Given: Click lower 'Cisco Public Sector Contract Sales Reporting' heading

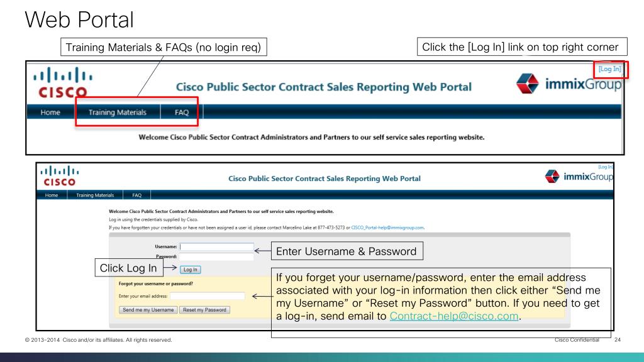Looking at the screenshot, I should [x=325, y=178].
